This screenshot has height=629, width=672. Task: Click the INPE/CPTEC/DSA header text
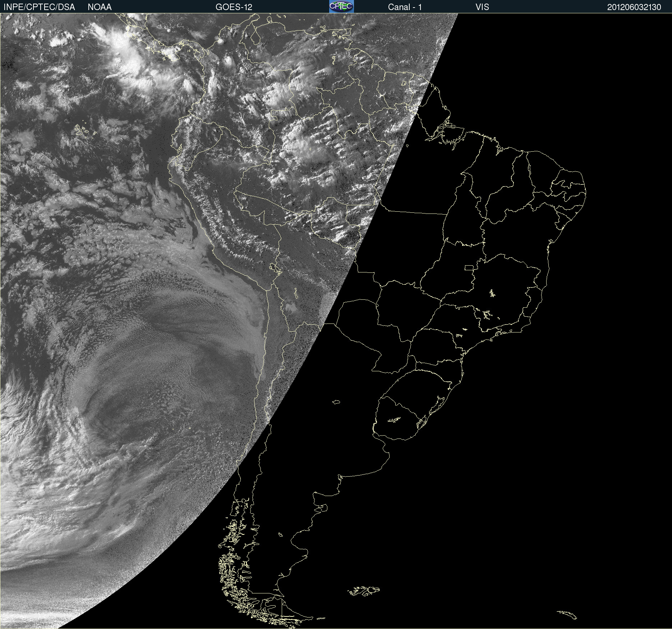39,7
